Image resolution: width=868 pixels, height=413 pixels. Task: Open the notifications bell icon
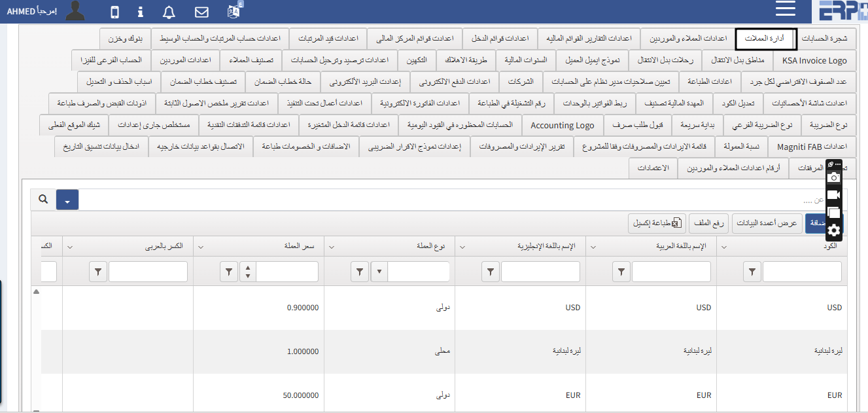169,10
